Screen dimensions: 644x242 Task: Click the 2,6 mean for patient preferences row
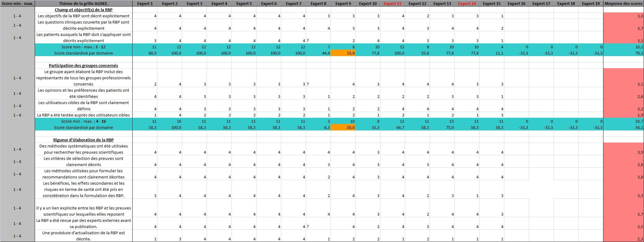tap(624, 93)
